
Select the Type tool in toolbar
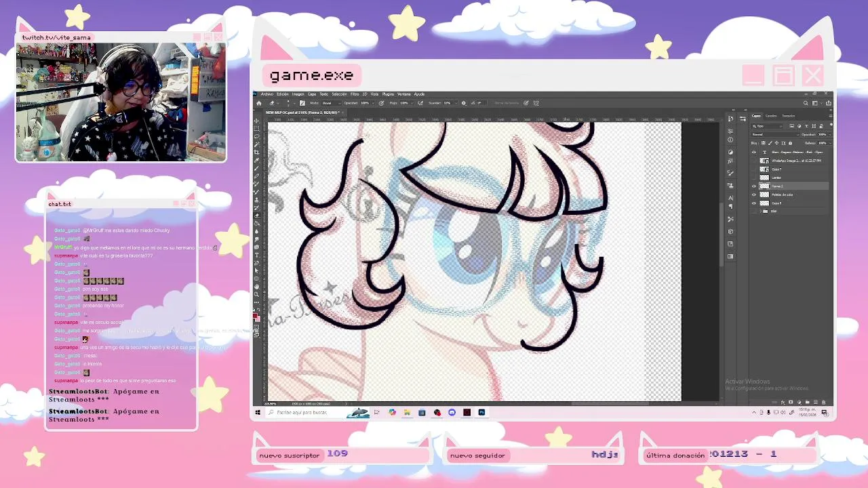[x=256, y=255]
